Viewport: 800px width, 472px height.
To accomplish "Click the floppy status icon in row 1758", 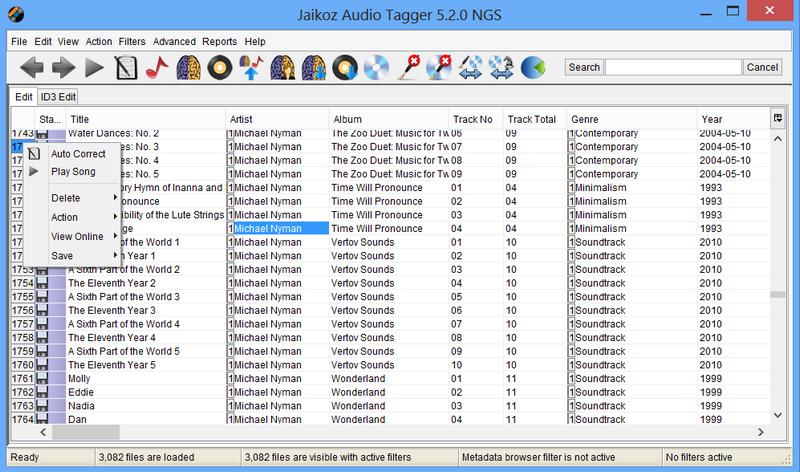I will tap(42, 338).
